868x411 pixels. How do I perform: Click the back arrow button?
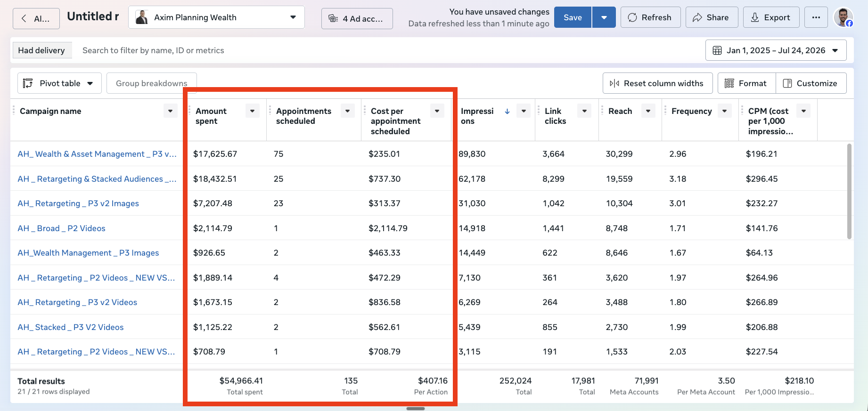[36, 19]
